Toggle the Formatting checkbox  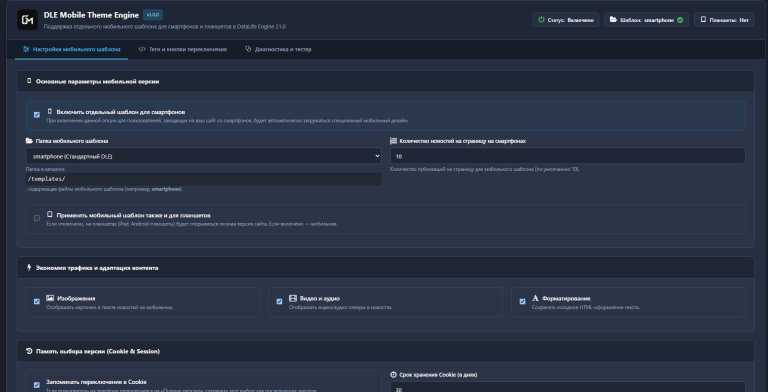(522, 301)
